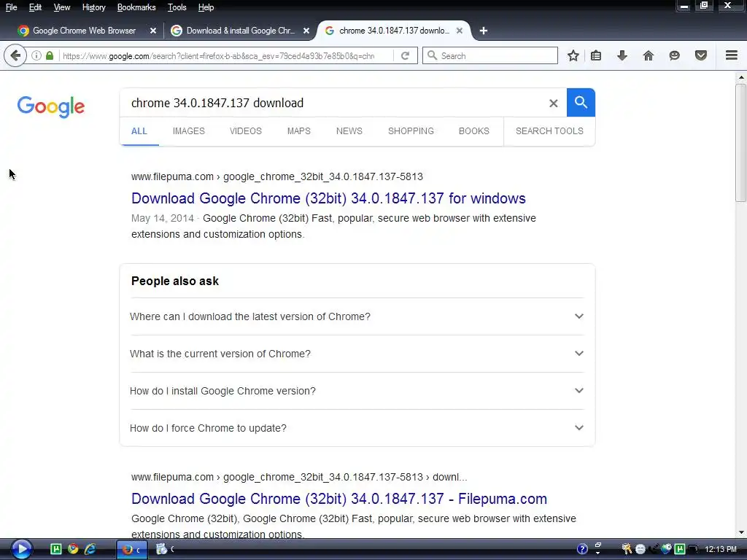Open the Help menu

point(206,7)
